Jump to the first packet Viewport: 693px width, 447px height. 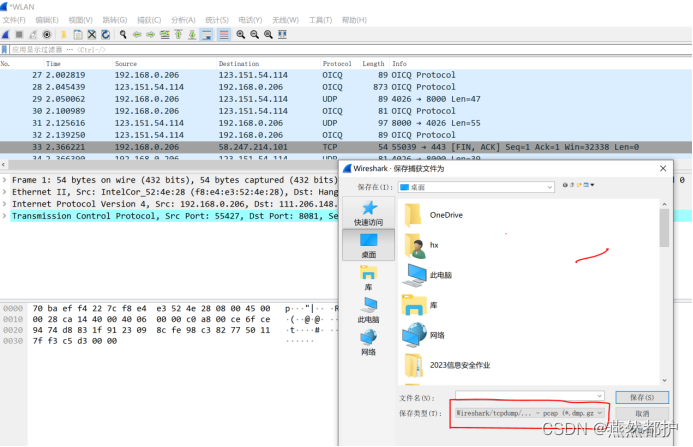click(x=179, y=34)
